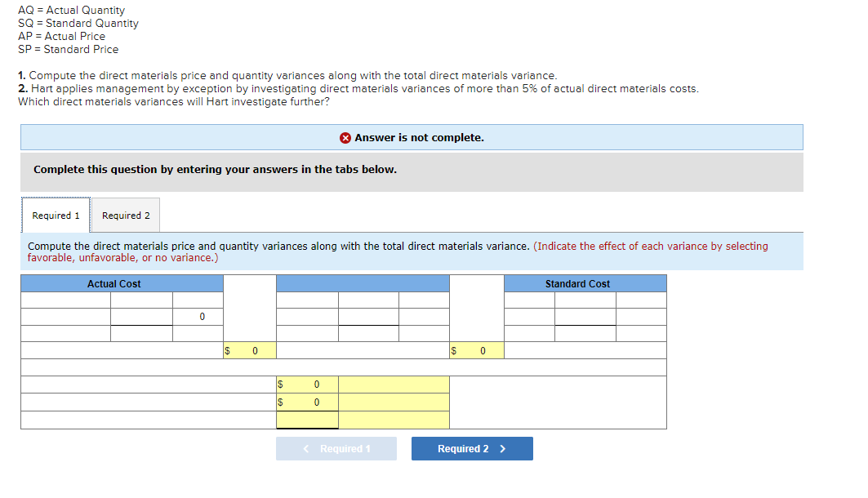Image resolution: width=868 pixels, height=498 pixels.
Task: Open the dropdown in the bottom total variance row
Action: click(394, 420)
